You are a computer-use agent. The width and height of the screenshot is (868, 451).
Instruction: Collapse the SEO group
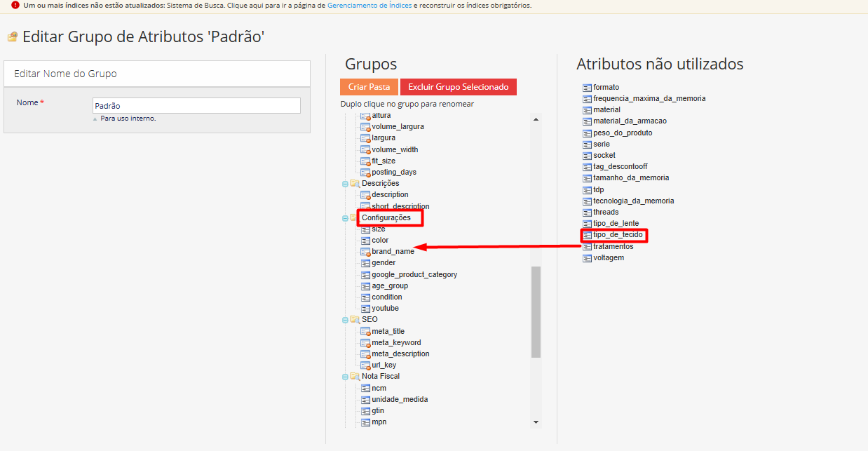pos(345,320)
